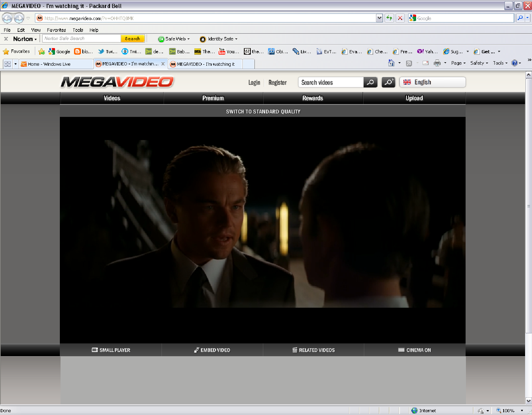Click the Add to Favorites star icon
This screenshot has width=532, height=415.
coord(42,52)
